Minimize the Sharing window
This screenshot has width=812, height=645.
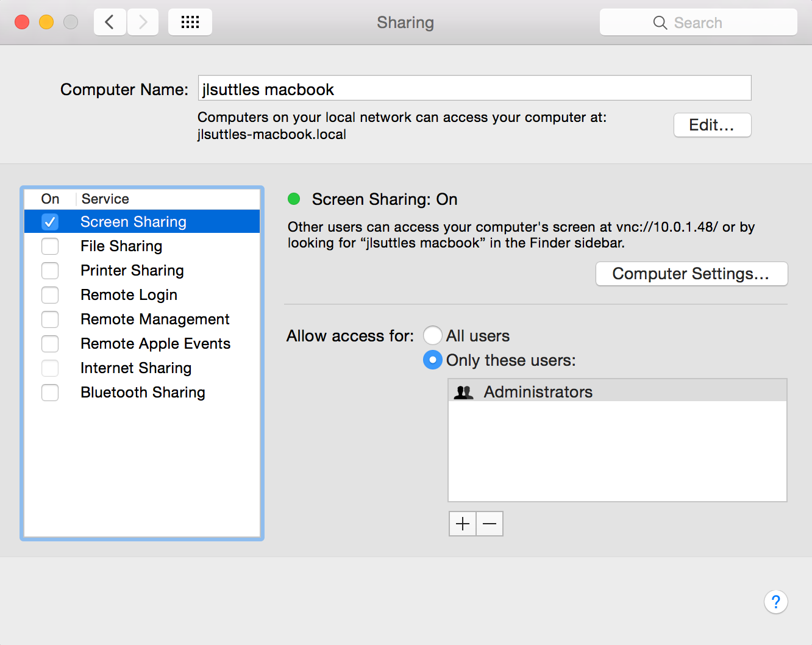(x=46, y=23)
